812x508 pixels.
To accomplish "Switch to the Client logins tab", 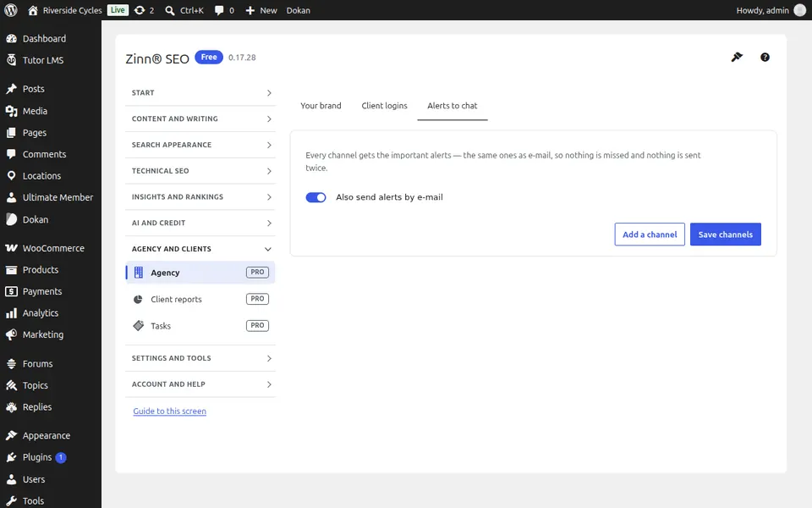I will pos(384,106).
